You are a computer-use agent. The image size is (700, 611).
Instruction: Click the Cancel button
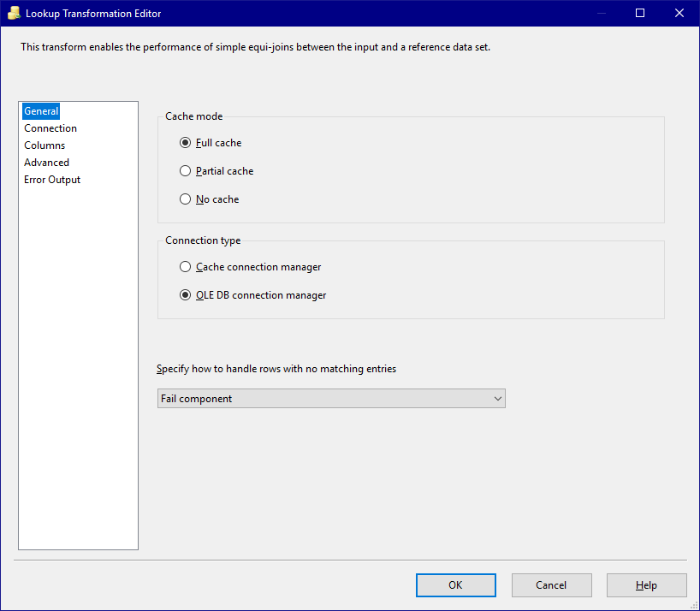pyautogui.click(x=552, y=585)
